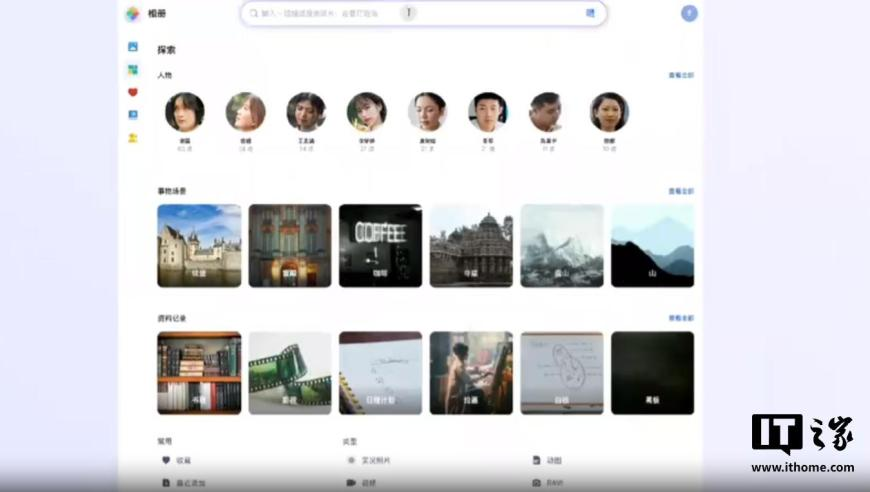Open the eighth person avatar in 人物 row
Viewport: 870px width, 492px height.
(x=609, y=112)
